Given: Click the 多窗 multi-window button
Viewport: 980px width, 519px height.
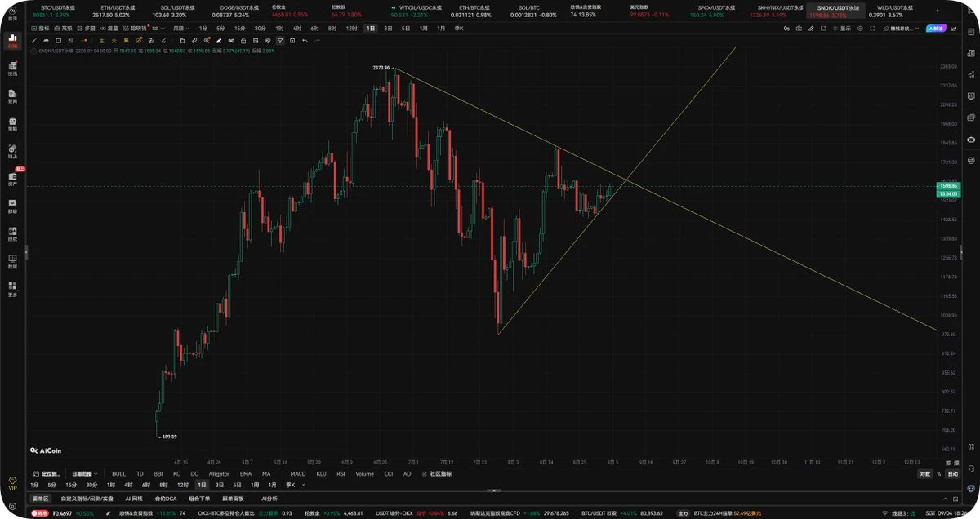Looking at the screenshot, I should coord(87,29).
